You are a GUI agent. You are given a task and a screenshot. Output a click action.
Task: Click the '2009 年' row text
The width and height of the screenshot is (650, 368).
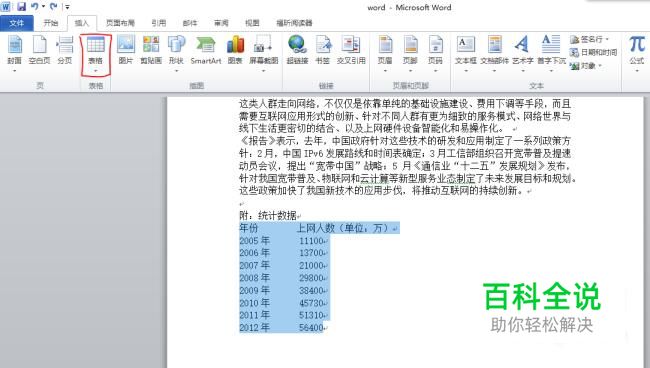click(255, 291)
